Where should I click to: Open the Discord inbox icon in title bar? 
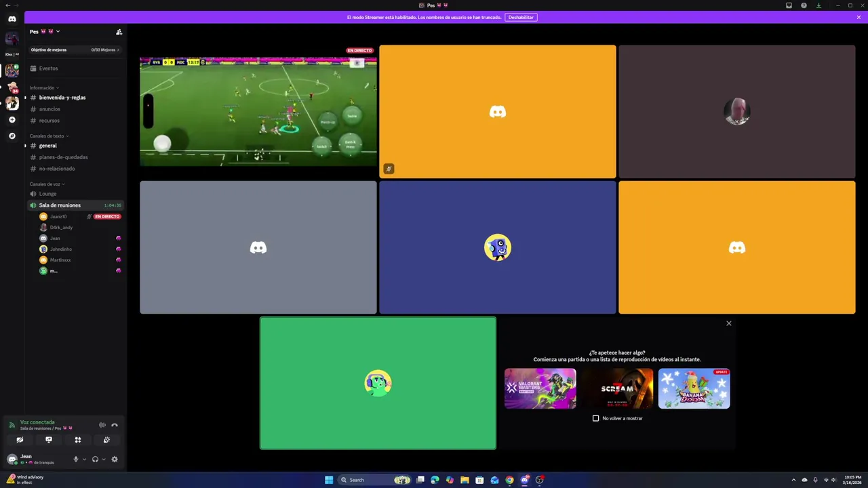pyautogui.click(x=789, y=5)
